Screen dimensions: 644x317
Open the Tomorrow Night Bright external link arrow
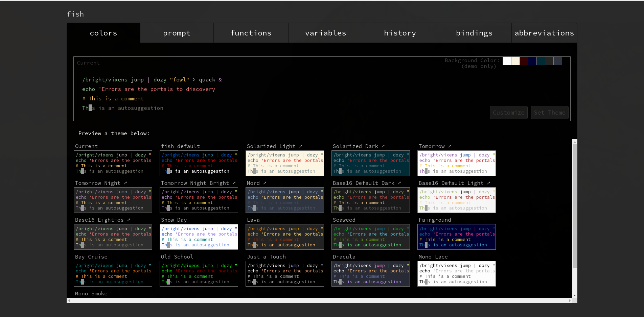click(x=234, y=183)
